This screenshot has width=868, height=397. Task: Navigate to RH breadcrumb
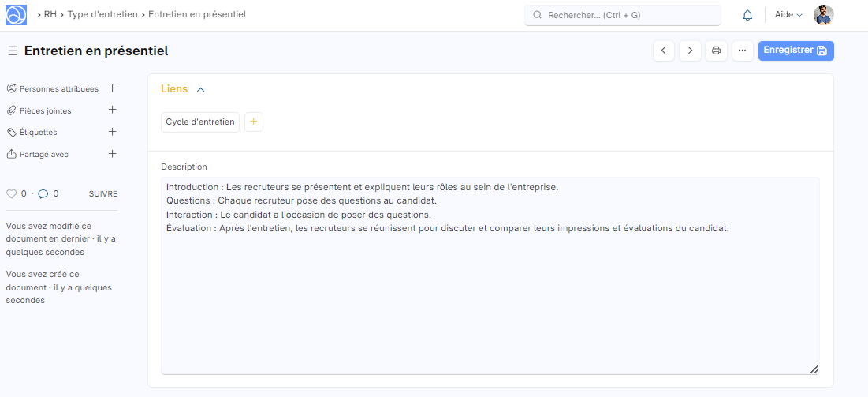[50, 14]
